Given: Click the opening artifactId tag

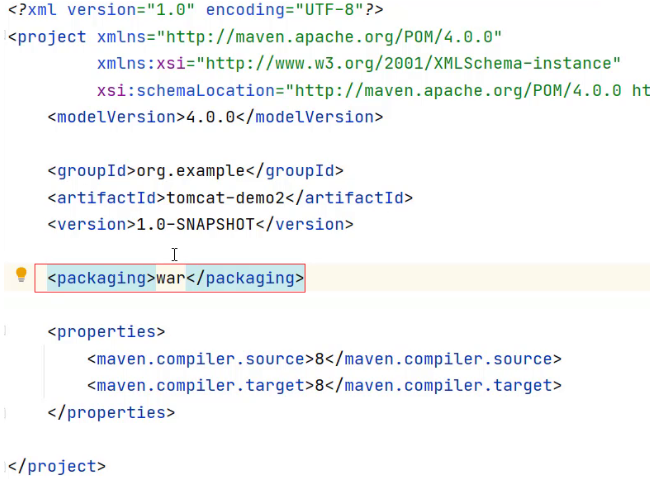Looking at the screenshot, I should 107,197.
